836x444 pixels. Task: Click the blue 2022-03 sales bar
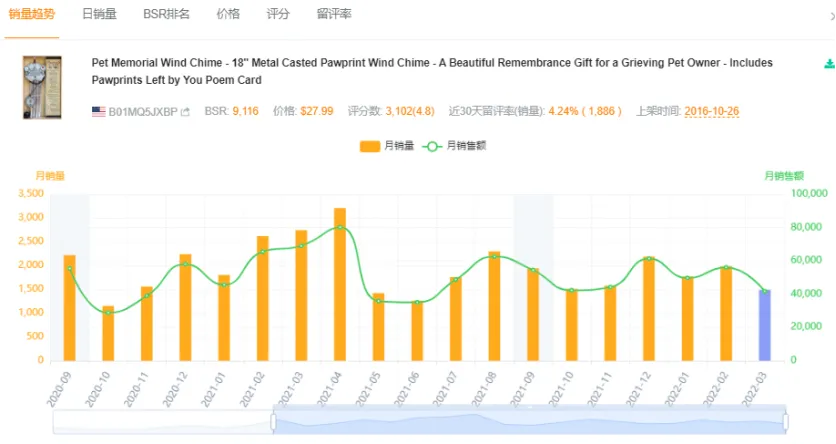coord(765,325)
